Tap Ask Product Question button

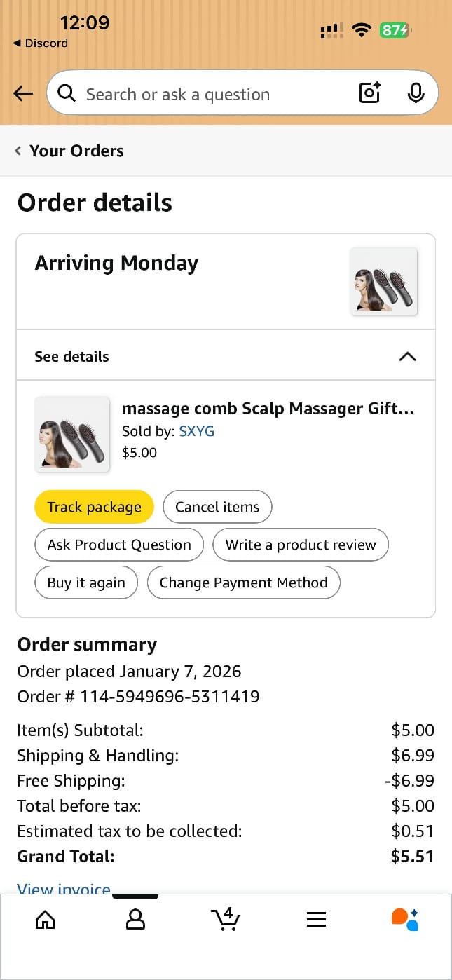click(x=119, y=545)
